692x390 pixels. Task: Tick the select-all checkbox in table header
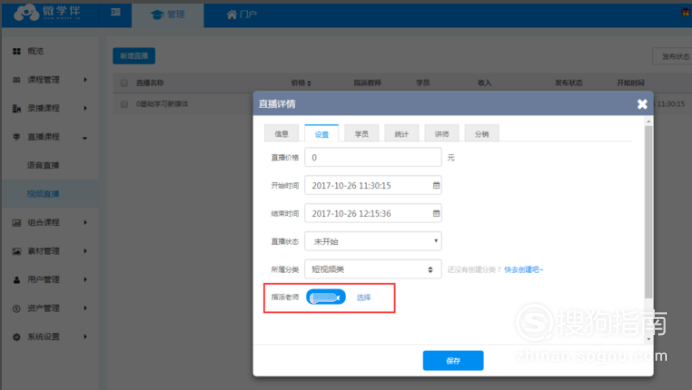tap(124, 83)
